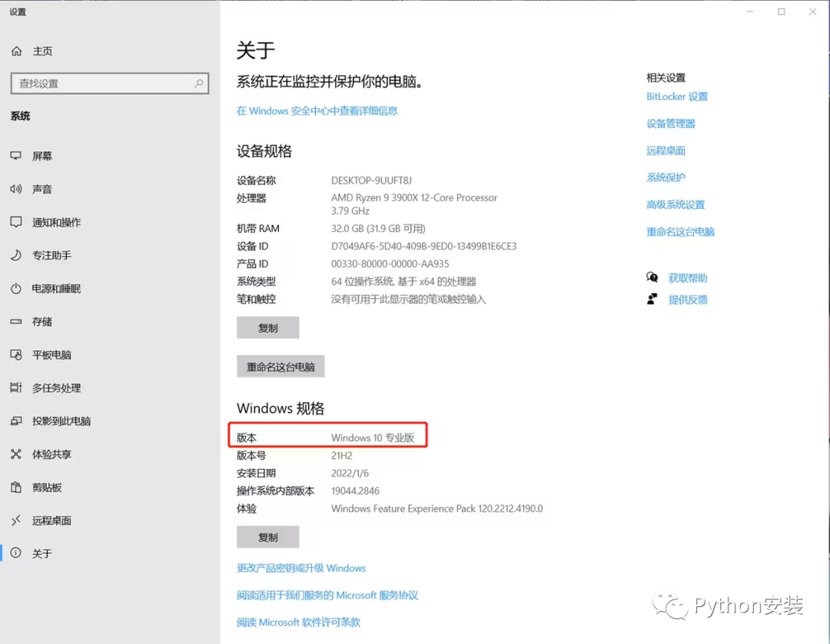Click the Storage drive icon
Screen dimensions: 830x644
pyautogui.click(x=16, y=322)
